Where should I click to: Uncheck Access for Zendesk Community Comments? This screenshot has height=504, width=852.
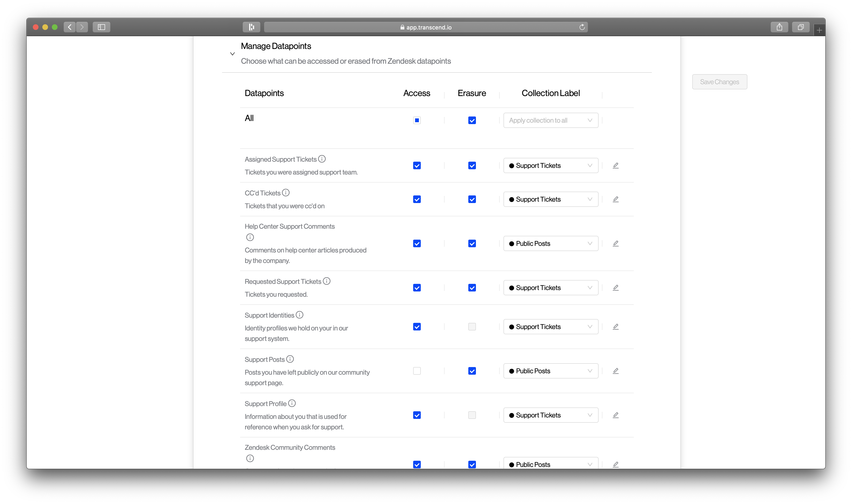coord(417,464)
